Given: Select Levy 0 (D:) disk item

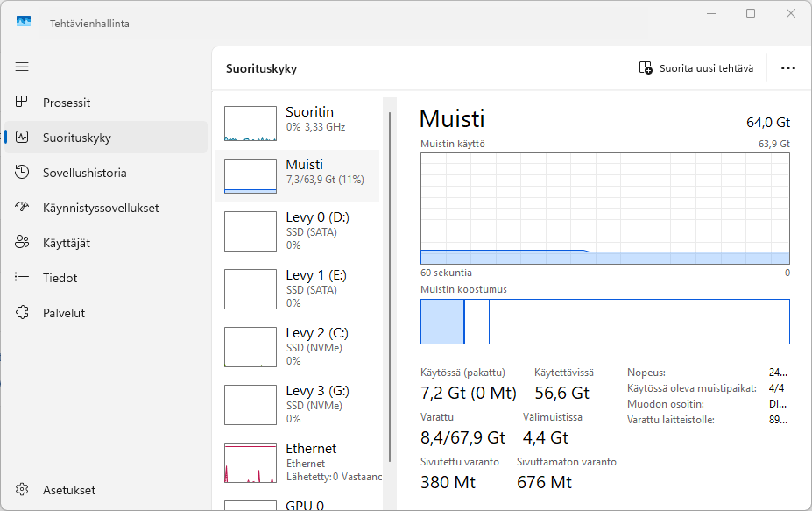Looking at the screenshot, I should [297, 231].
